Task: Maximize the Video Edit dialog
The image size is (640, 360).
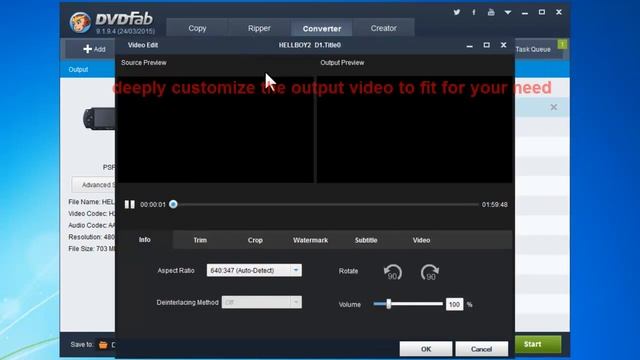Action: point(487,45)
